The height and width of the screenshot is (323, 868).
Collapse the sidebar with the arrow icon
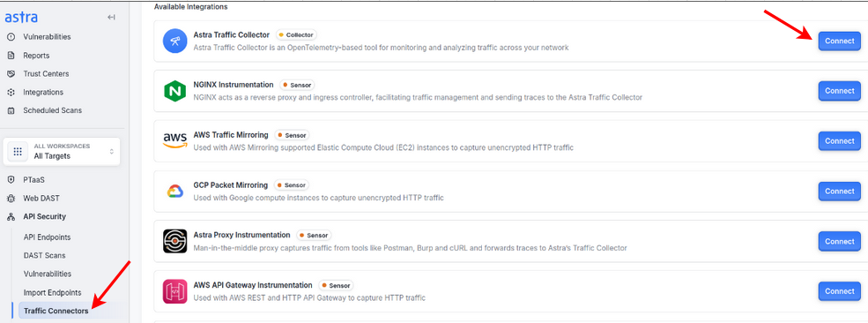coord(111,17)
